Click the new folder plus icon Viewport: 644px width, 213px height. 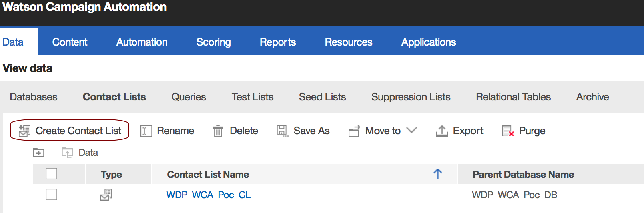click(x=38, y=153)
